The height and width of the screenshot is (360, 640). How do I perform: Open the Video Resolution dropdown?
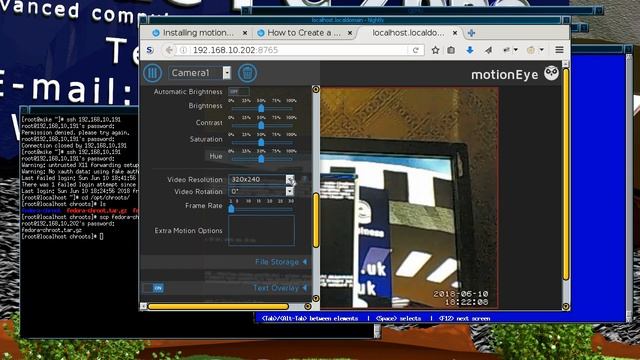261,180
